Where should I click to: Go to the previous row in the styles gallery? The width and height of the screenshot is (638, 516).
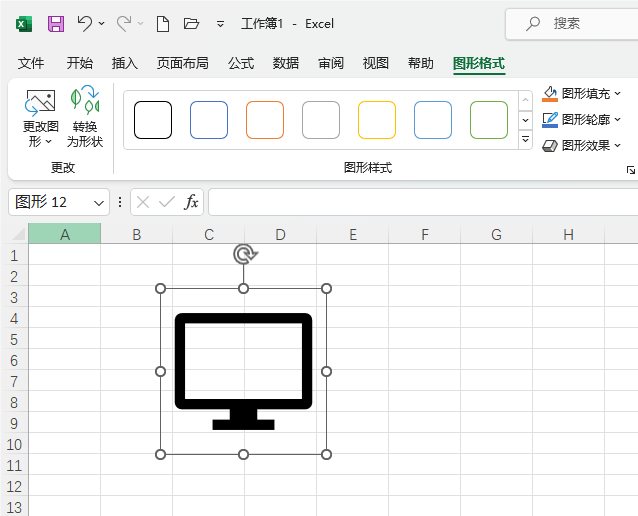525,101
